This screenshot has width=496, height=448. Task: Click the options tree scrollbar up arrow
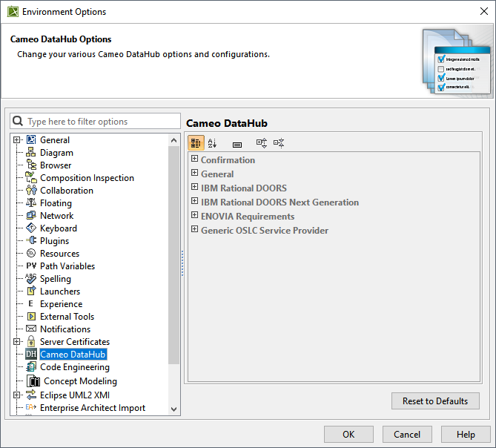pyautogui.click(x=174, y=140)
